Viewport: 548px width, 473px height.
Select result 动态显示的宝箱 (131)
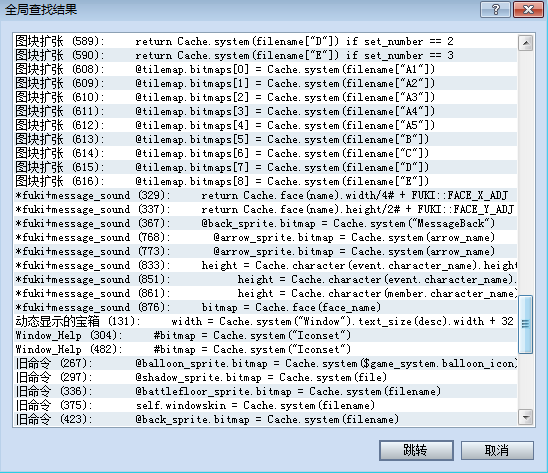266,321
